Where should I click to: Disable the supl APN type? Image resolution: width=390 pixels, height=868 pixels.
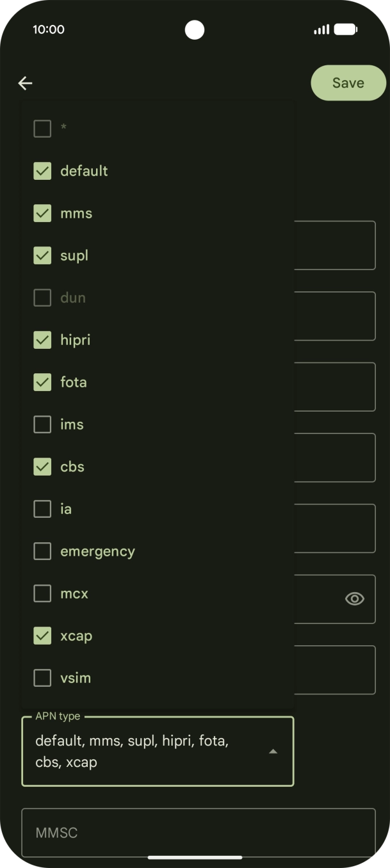(42, 255)
